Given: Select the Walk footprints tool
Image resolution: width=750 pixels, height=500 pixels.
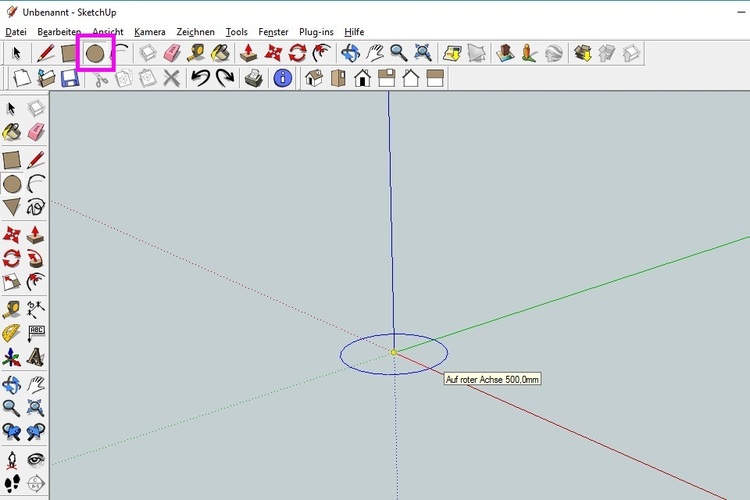Looking at the screenshot, I should pos(11,484).
